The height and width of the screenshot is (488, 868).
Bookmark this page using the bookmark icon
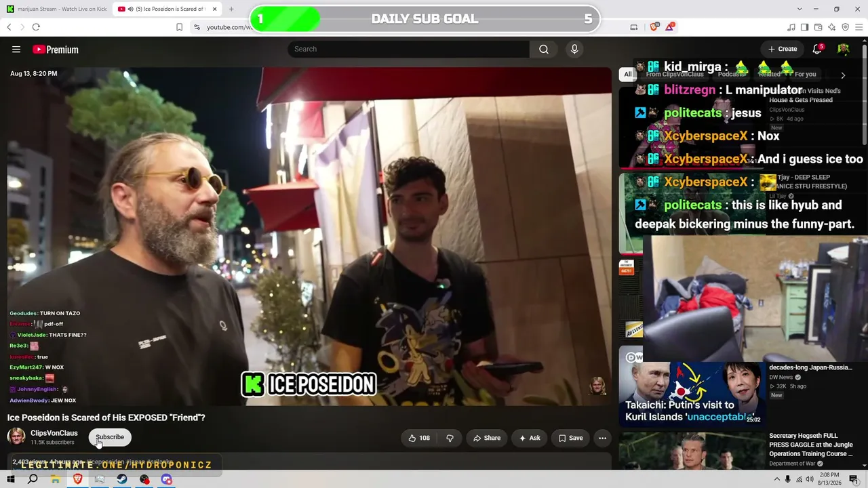tap(179, 27)
